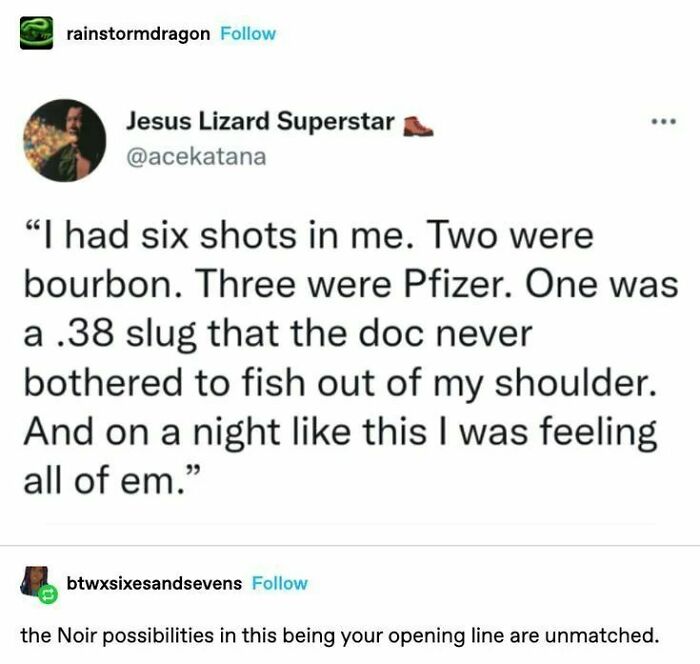The image size is (700, 664).
Task: Click the boot emoji beside the name
Action: (417, 126)
